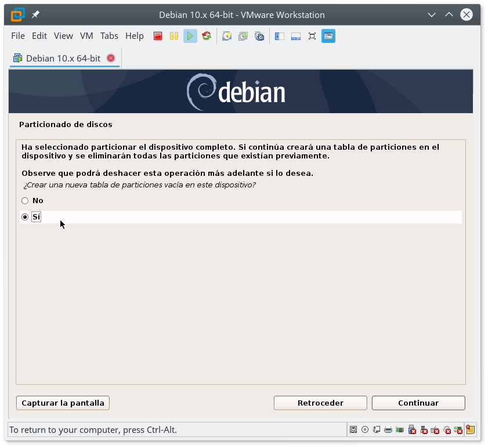Image resolution: width=488 pixels, height=448 pixels.
Task: Click the disconnected hand-shaped device icon
Action: click(447, 430)
